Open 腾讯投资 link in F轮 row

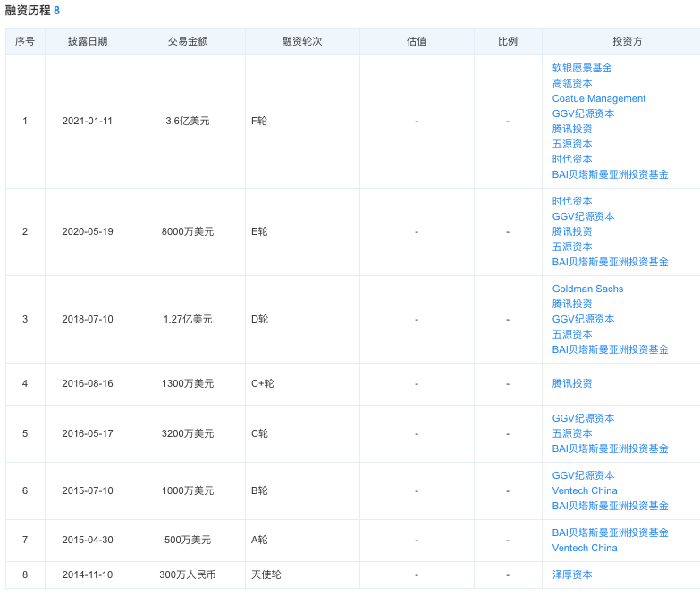pyautogui.click(x=572, y=129)
